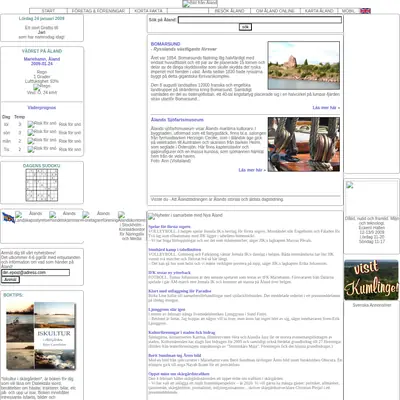Click the ship rigging museum photo
The image size is (400, 400).
click(x=304, y=144)
